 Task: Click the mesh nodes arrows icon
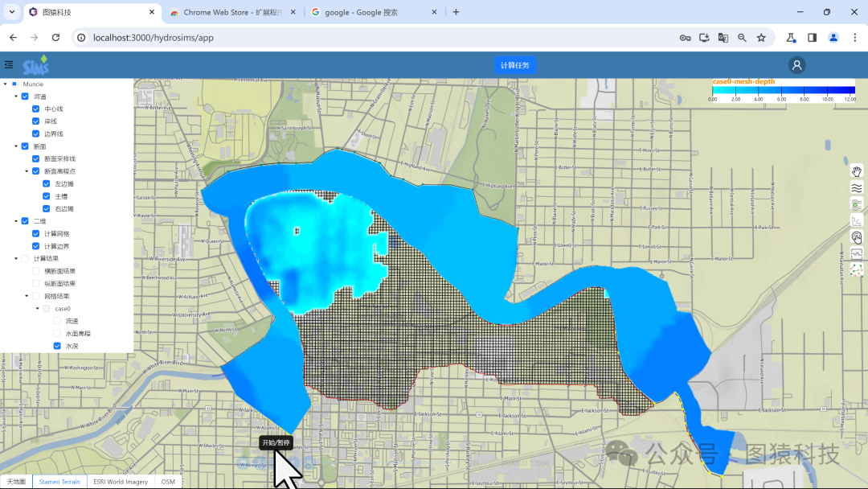857,270
